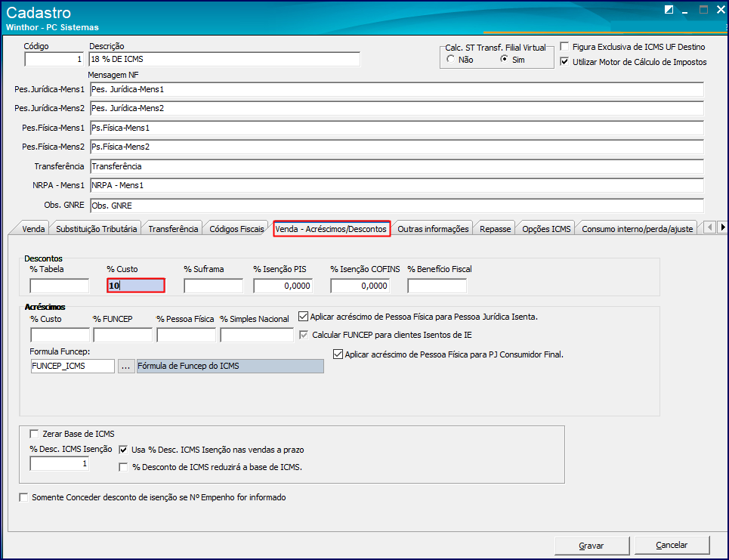
Task: Click the Pes.Física-Mens2 message field
Action: pyautogui.click(x=397, y=147)
